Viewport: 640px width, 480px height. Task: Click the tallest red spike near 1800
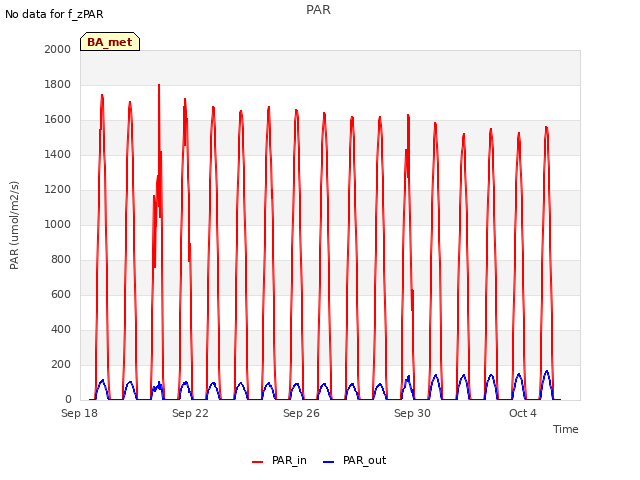(x=159, y=85)
